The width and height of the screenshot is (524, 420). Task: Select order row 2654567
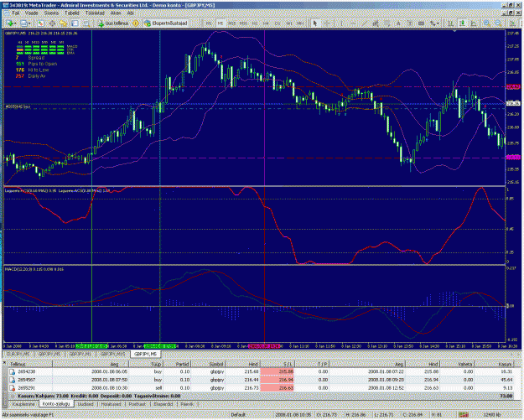261,380
